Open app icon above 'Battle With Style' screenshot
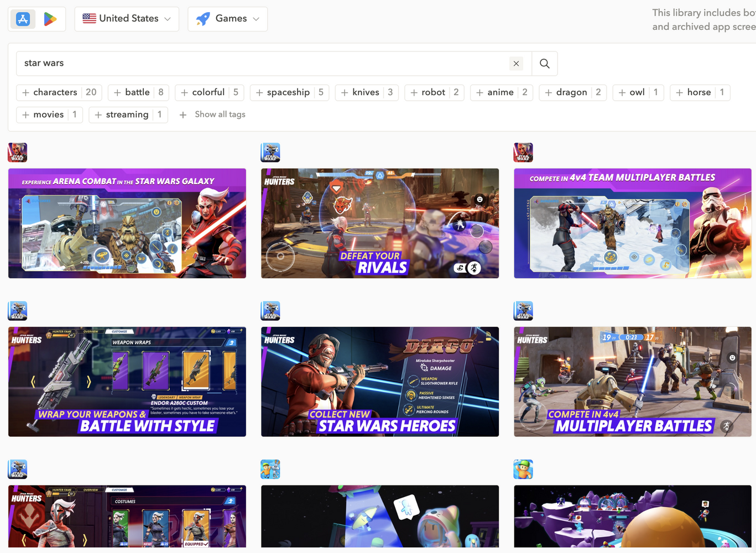 pyautogui.click(x=18, y=311)
